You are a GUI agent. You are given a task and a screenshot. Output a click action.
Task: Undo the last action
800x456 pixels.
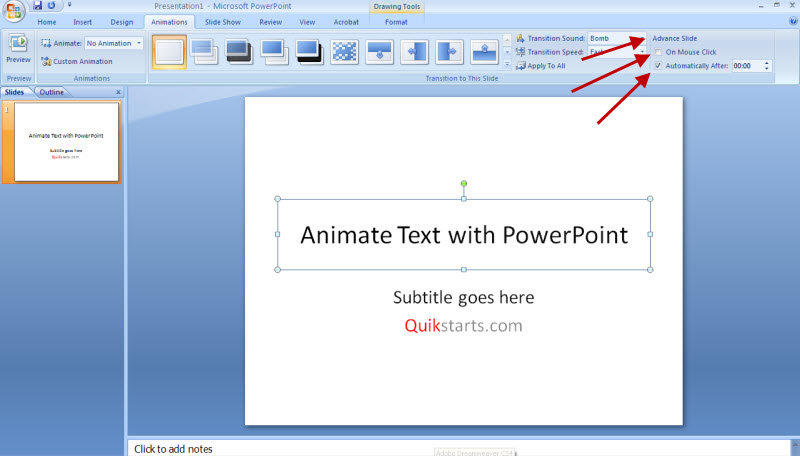tap(52, 6)
